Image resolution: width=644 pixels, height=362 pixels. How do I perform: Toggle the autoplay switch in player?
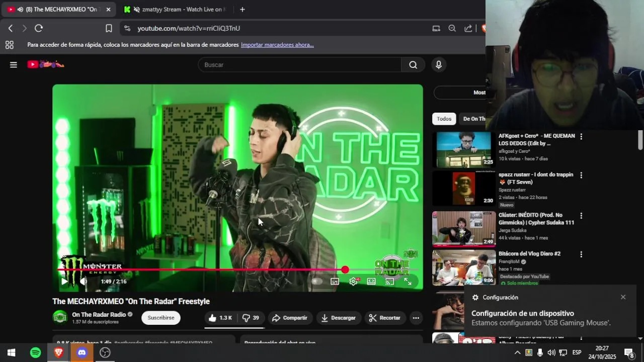[x=316, y=282]
